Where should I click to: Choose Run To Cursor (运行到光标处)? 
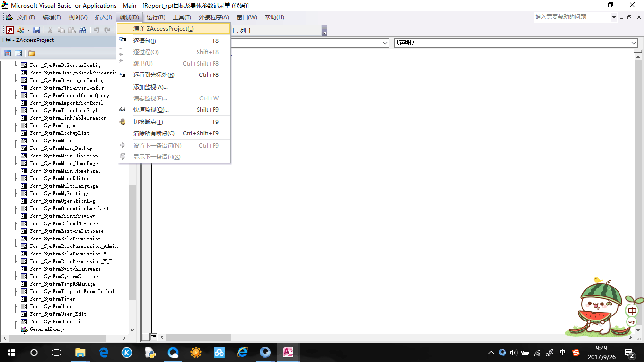tap(173, 75)
